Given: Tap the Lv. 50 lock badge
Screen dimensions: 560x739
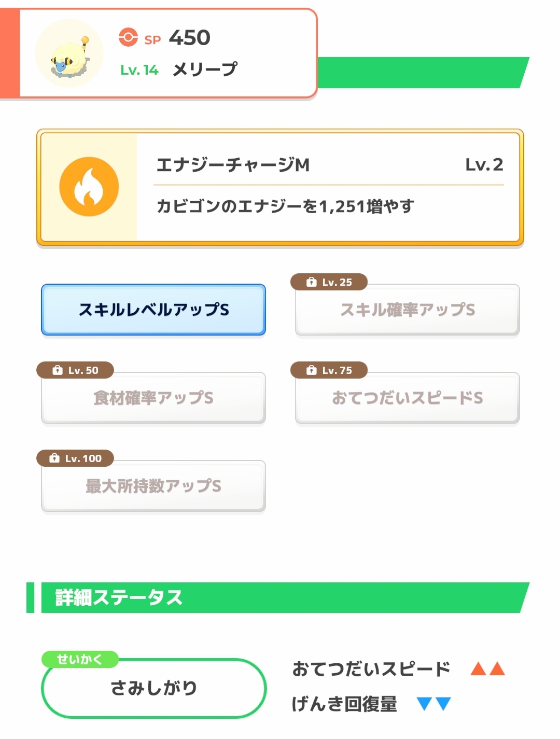Looking at the screenshot, I should coord(75,370).
